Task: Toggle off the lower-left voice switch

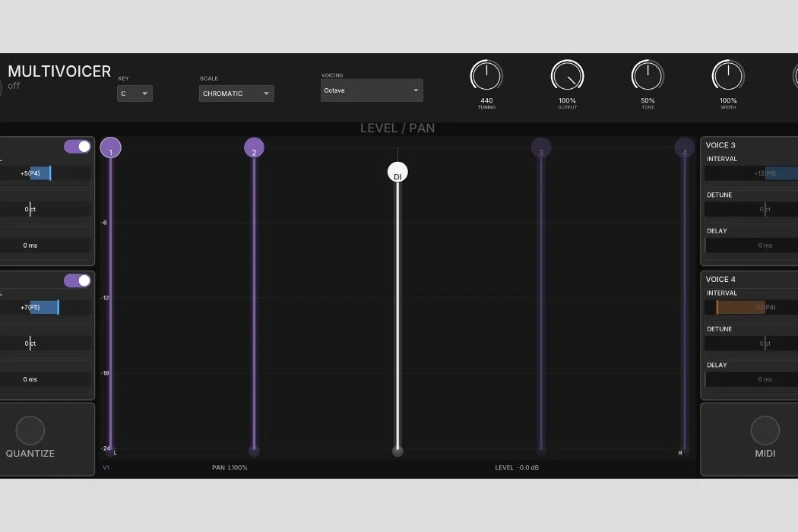Action: pos(77,281)
